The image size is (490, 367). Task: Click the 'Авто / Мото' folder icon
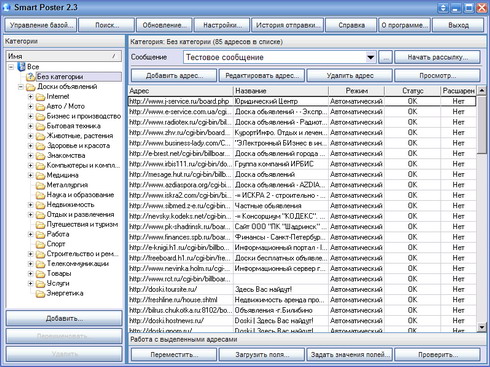pos(40,107)
